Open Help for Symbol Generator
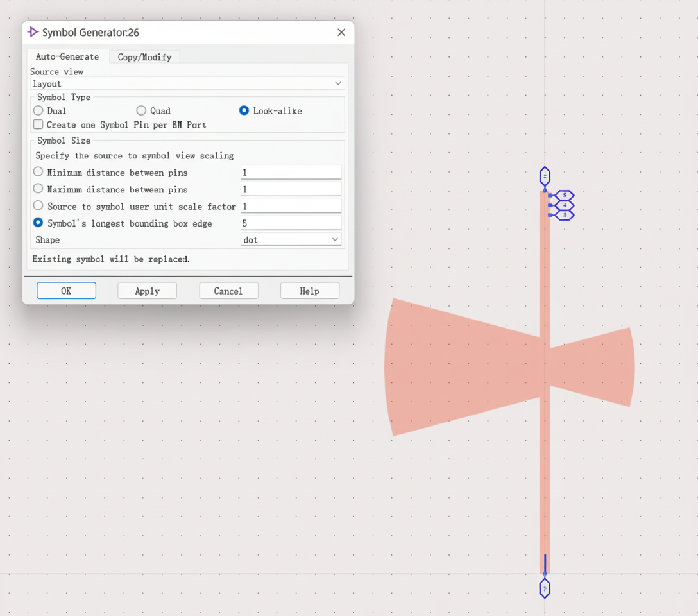The height and width of the screenshot is (616, 698). coord(309,290)
